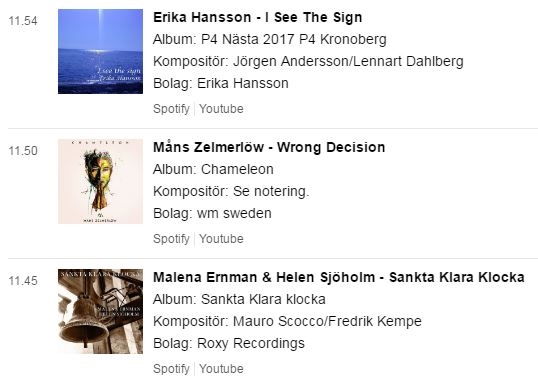Open Spotify link for Wrong Decision
This screenshot has height=382, width=538.
[x=171, y=239]
